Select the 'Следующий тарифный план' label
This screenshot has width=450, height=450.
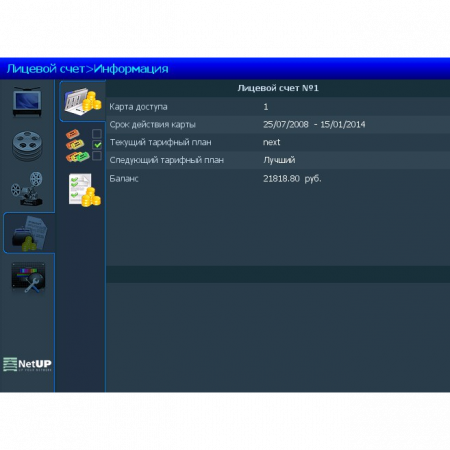tap(167, 160)
